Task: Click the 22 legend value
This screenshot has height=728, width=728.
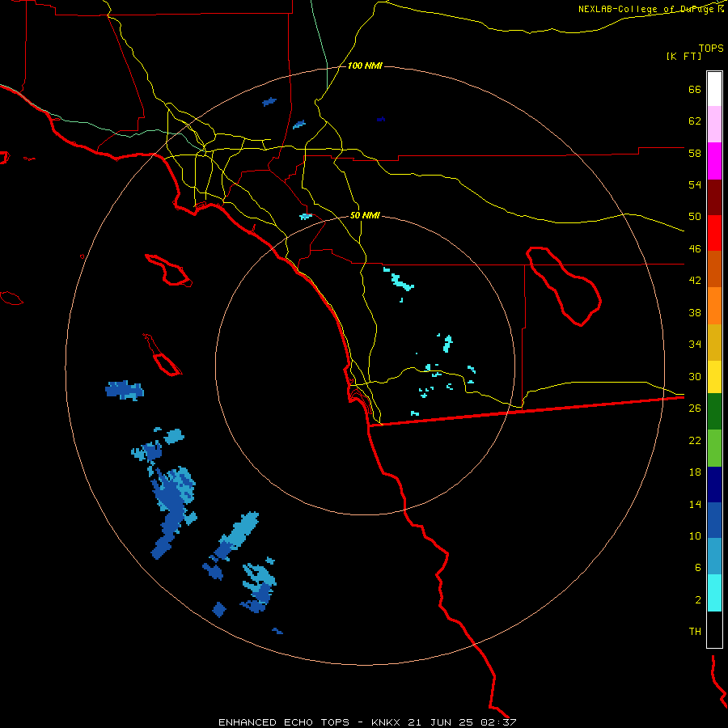Action: point(695,440)
